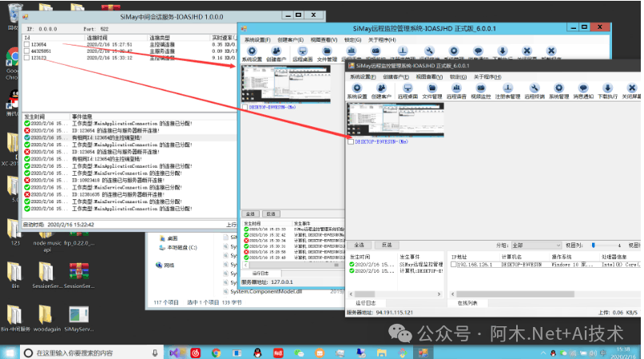The height and width of the screenshot is (359, 644).
Task: Check 192.168.126.1 row in online list
Action: click(453, 265)
